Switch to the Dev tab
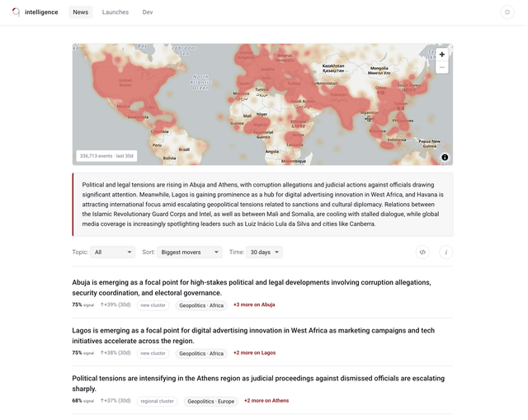The height and width of the screenshot is (420, 528). (148, 12)
